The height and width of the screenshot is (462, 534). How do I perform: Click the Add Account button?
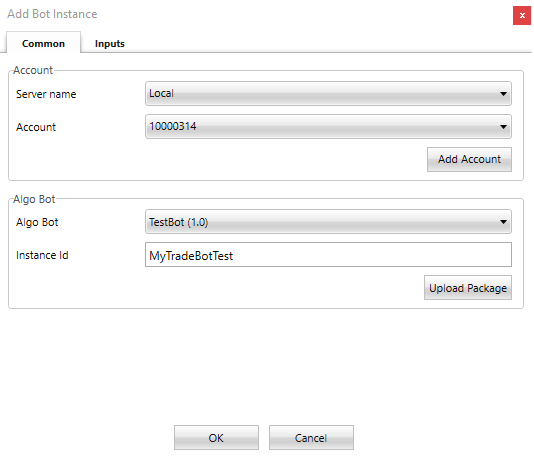tap(469, 159)
